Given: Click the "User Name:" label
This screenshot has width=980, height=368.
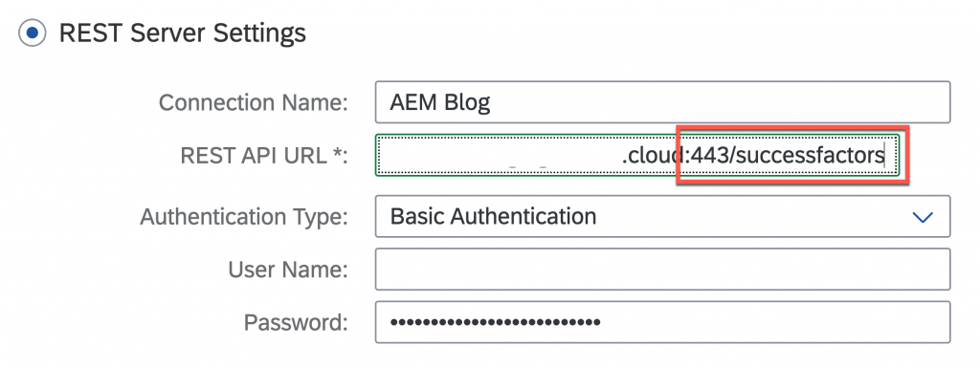Looking at the screenshot, I should (287, 270).
